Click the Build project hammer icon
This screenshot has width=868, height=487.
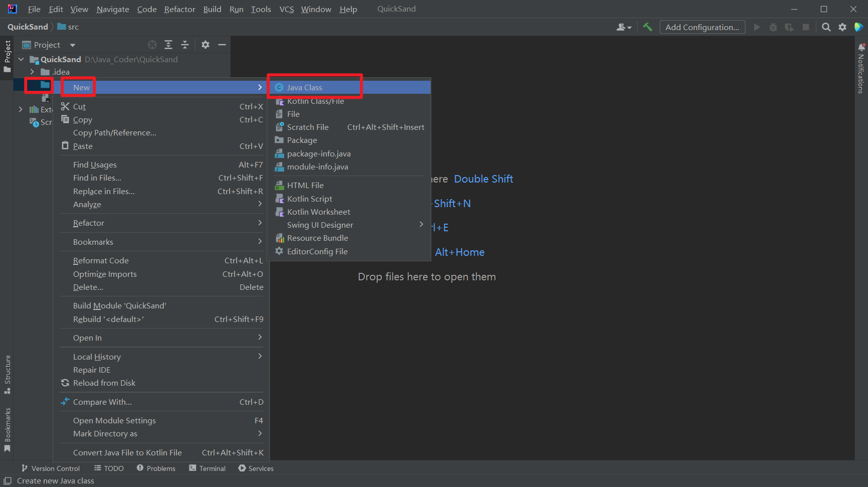click(647, 27)
